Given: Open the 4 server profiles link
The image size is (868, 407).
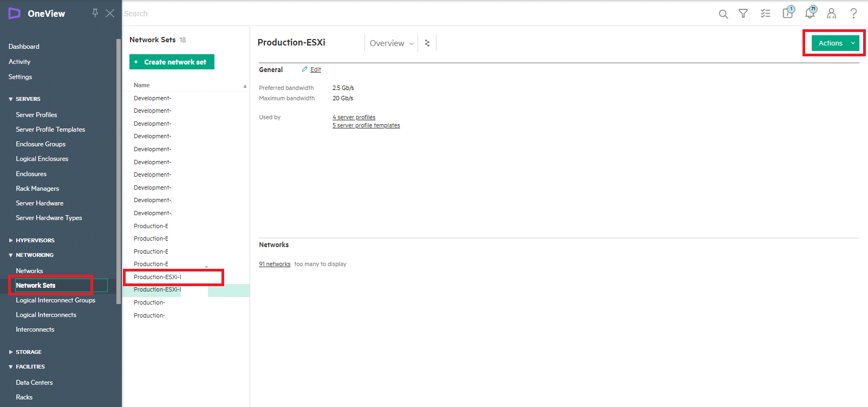Looking at the screenshot, I should [x=354, y=117].
